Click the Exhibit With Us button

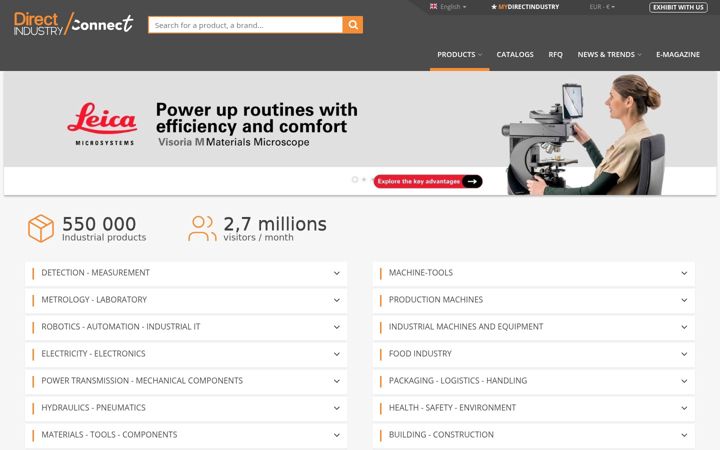click(678, 7)
